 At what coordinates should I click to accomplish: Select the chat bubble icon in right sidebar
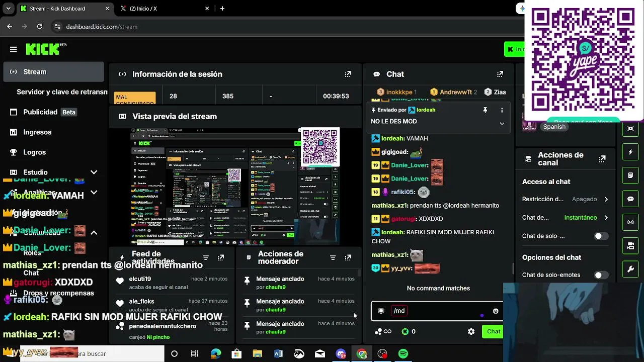[630, 199]
